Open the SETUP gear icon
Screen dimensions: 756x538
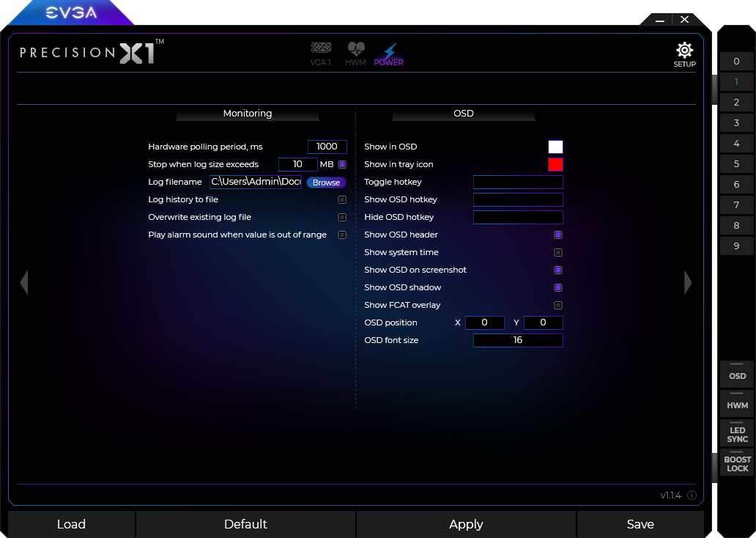tap(684, 54)
